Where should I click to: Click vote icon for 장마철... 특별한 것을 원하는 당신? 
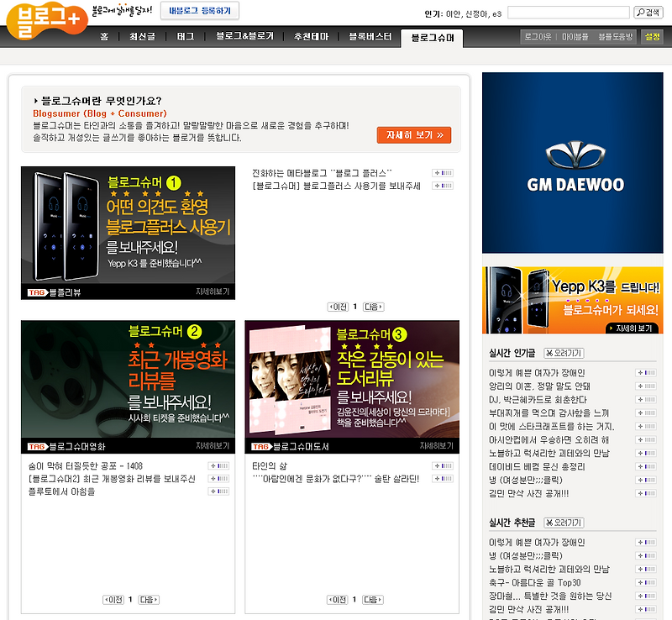[646, 596]
